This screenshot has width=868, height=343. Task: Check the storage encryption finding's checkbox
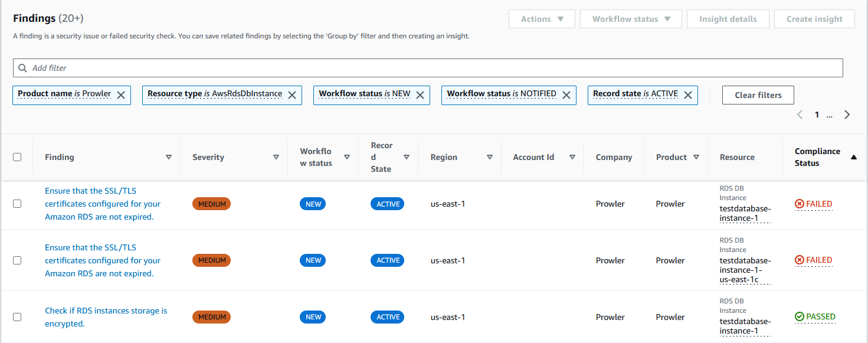tap(17, 316)
